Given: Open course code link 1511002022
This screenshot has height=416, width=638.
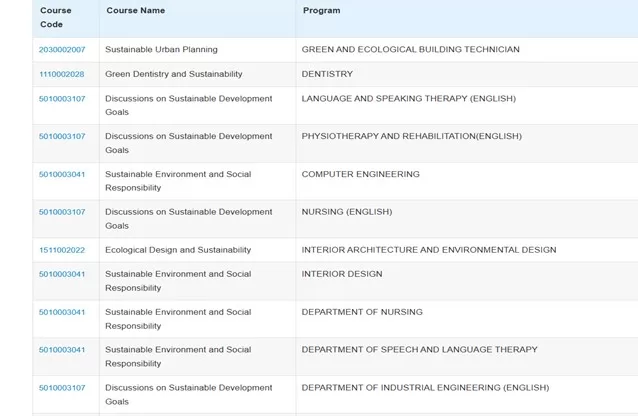Looking at the screenshot, I should point(62,250).
